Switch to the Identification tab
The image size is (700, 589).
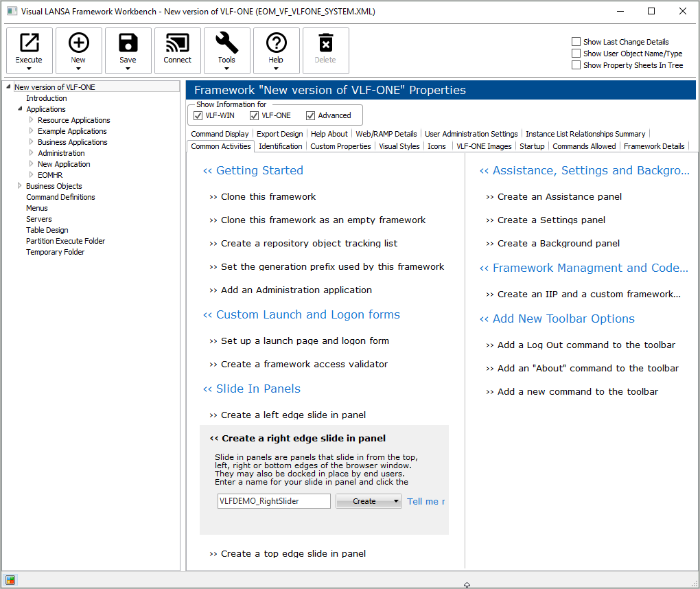tap(281, 146)
